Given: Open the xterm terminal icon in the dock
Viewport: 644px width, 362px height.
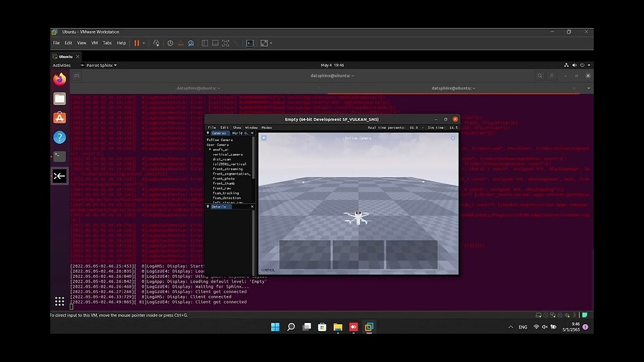Looking at the screenshot, I should (60, 177).
